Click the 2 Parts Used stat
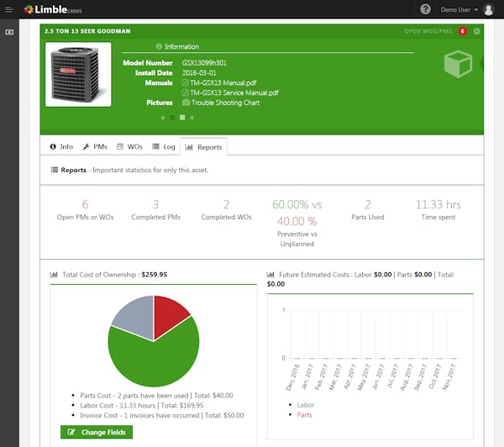504x447 pixels. [368, 210]
